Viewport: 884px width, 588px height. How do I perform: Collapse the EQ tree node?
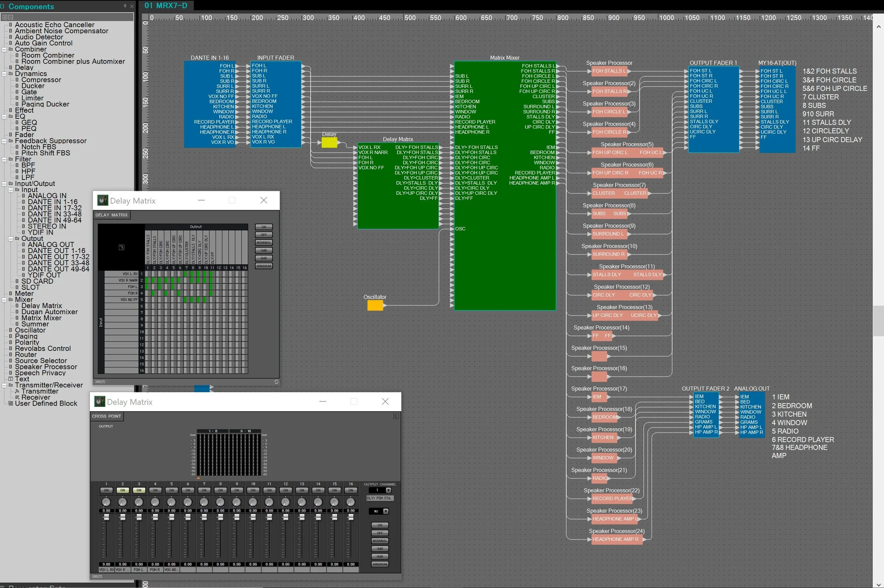(x=4, y=116)
